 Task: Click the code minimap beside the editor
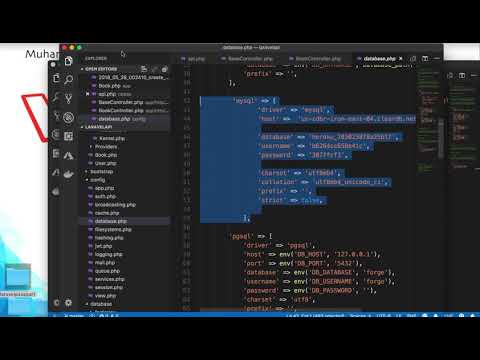coord(428,117)
